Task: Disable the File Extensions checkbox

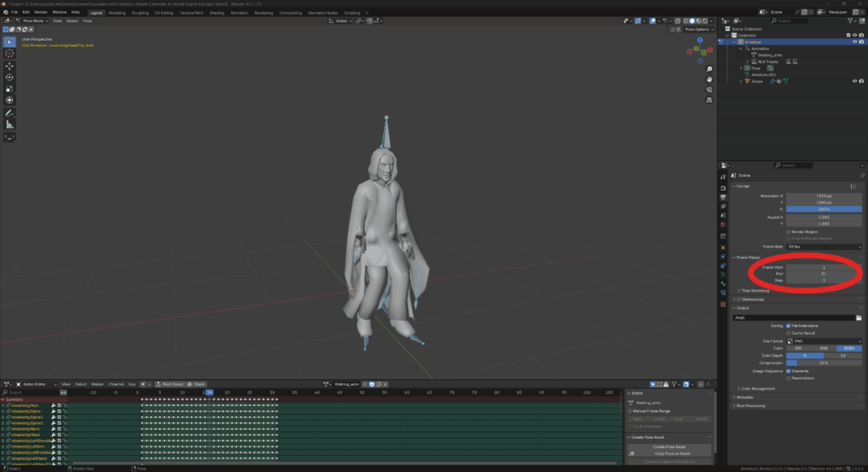Action: coord(789,325)
